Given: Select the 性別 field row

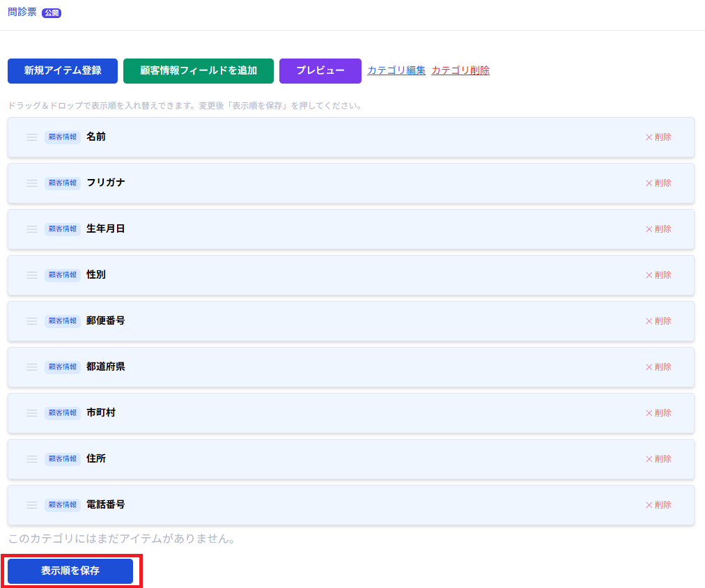Looking at the screenshot, I should point(348,275).
